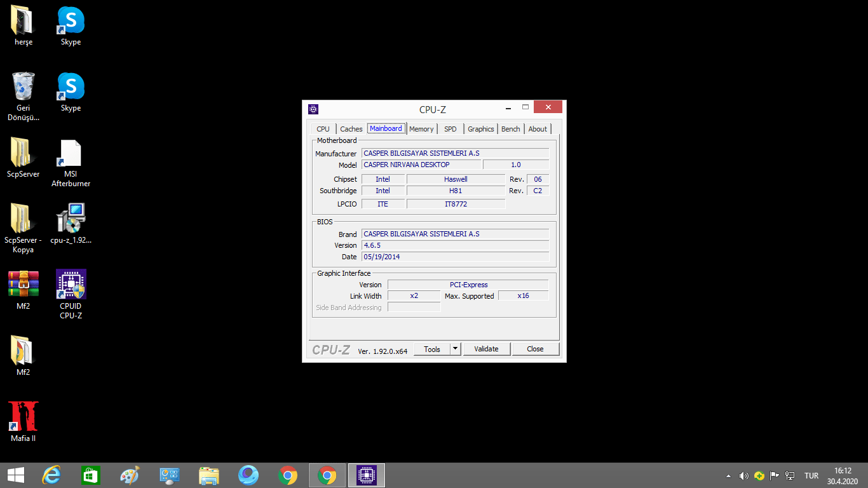Open the control panel monitor icon in the taskbar
This screenshot has width=868, height=488.
pyautogui.click(x=169, y=475)
